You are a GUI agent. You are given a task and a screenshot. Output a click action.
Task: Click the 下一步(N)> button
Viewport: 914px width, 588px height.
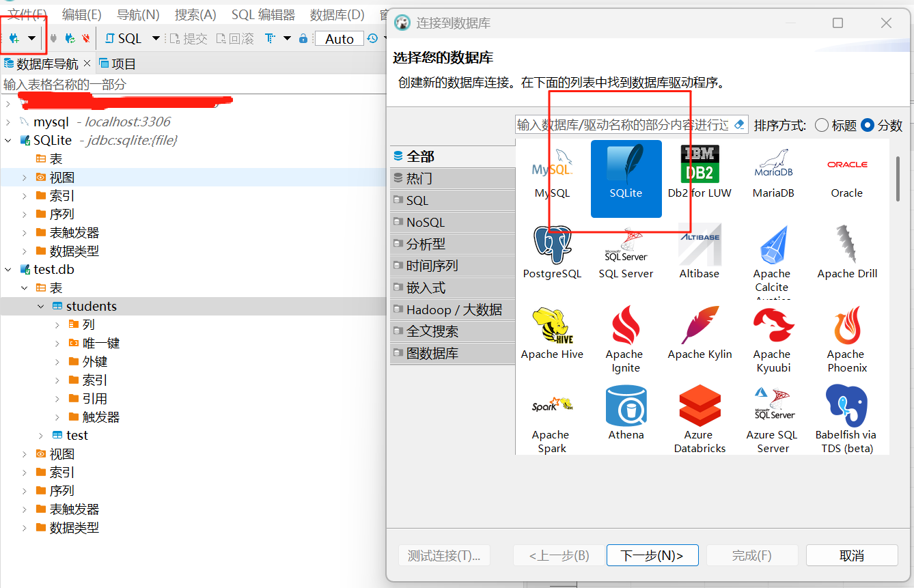(x=652, y=555)
